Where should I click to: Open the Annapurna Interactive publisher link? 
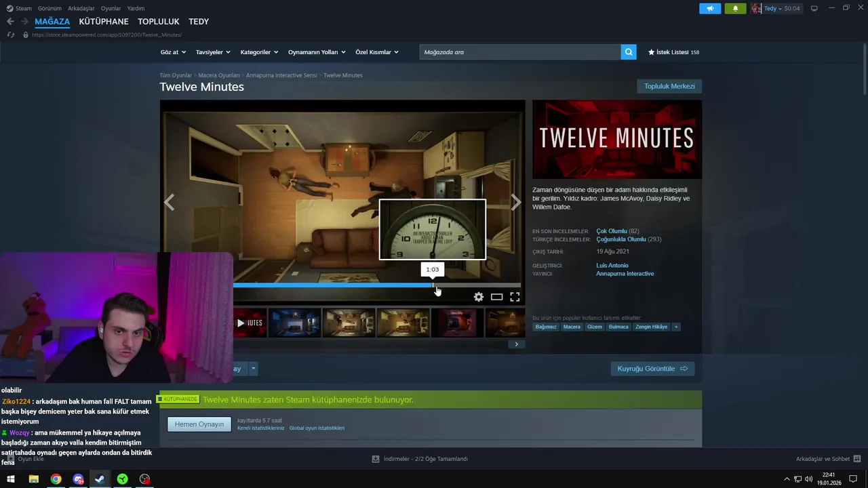(x=625, y=274)
